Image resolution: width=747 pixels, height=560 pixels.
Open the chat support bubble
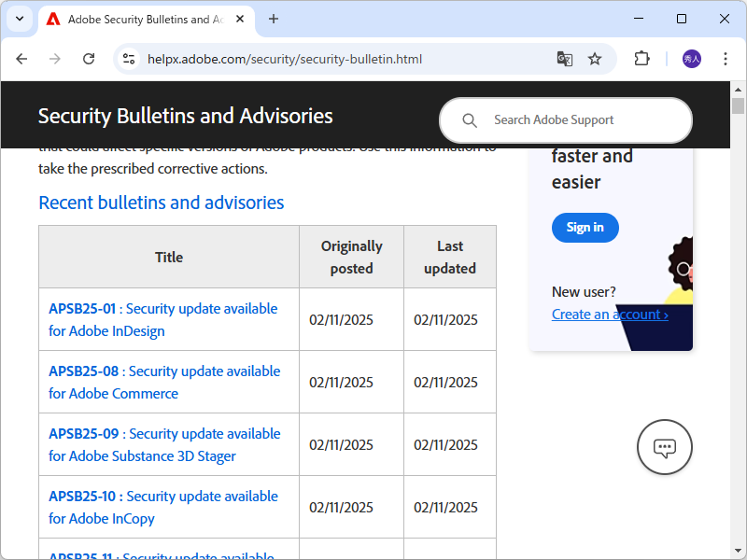(664, 447)
